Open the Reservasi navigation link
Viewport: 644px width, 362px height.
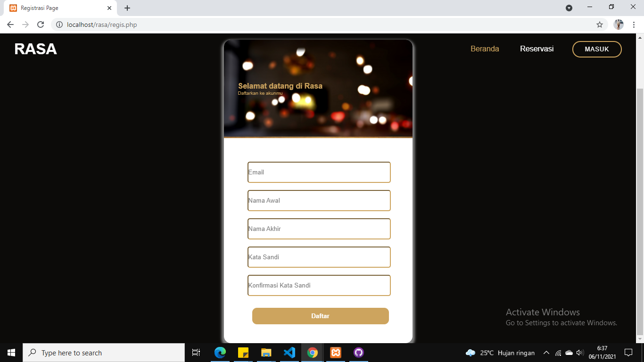pyautogui.click(x=537, y=49)
